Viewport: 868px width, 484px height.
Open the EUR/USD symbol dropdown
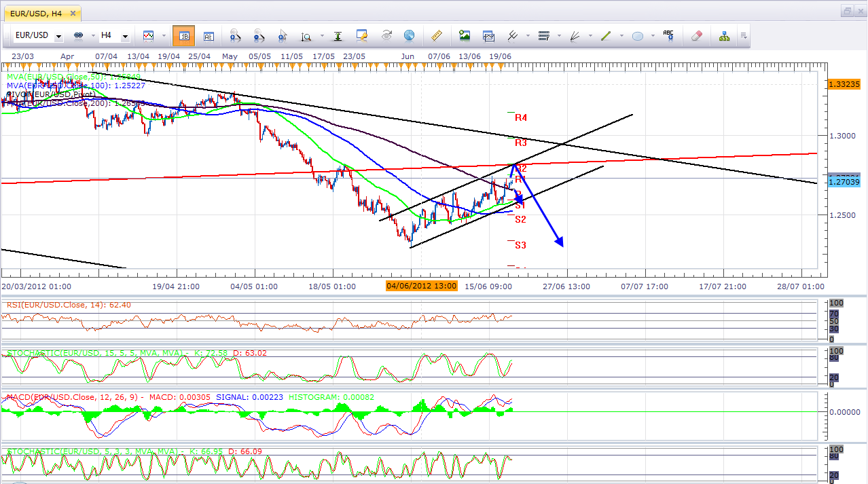59,36
